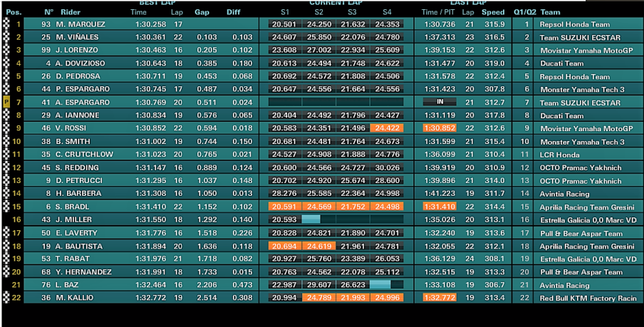Viewport: 644px width, 327px height.
Task: Click Bautista's orange S2 time 24.619
Action: pyautogui.click(x=318, y=246)
